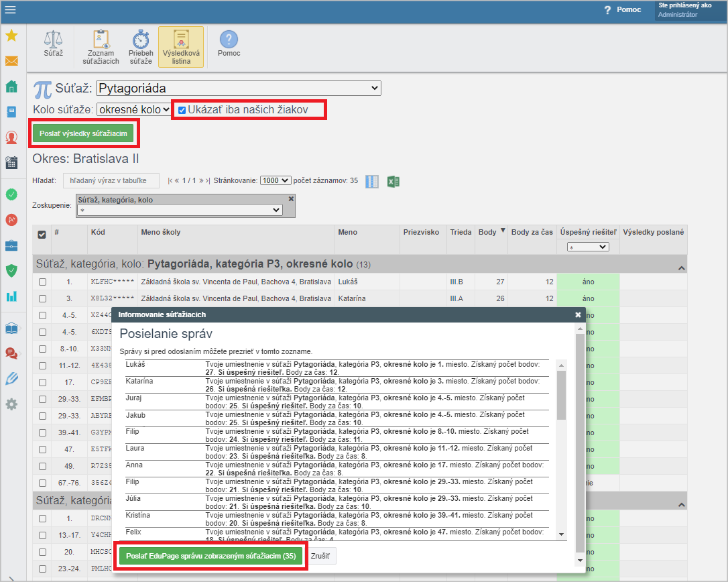
Task: Toggle Ukázať iba našich žiakov checkbox
Action: (182, 110)
